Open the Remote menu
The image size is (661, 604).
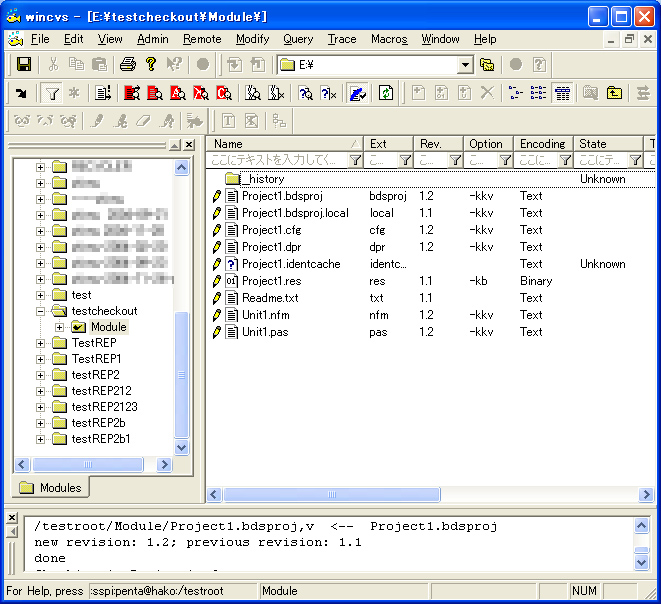(x=202, y=39)
